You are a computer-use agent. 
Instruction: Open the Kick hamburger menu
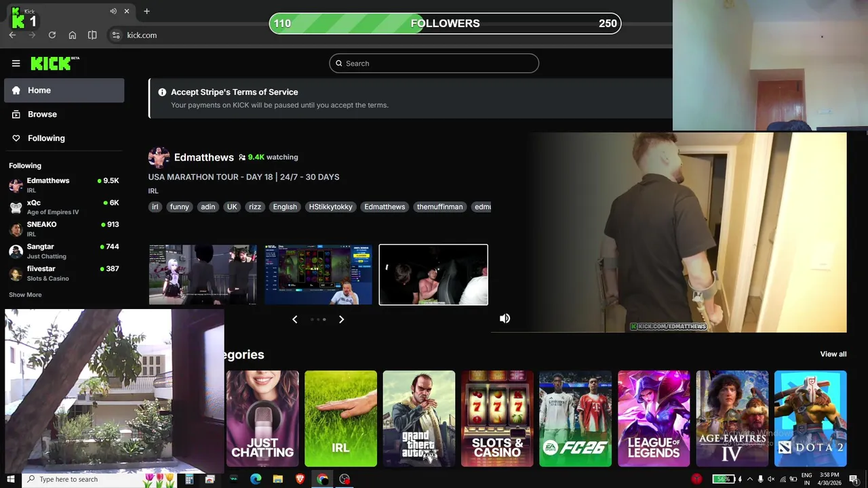[x=16, y=63]
